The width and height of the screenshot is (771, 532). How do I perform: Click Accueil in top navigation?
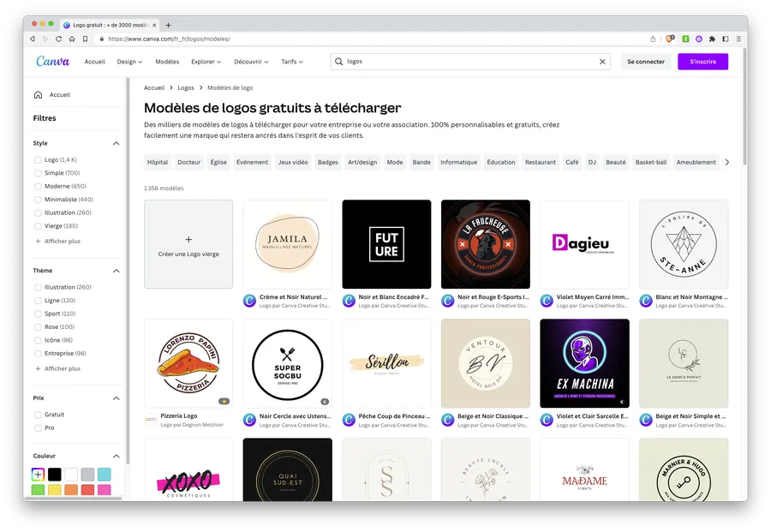point(95,62)
